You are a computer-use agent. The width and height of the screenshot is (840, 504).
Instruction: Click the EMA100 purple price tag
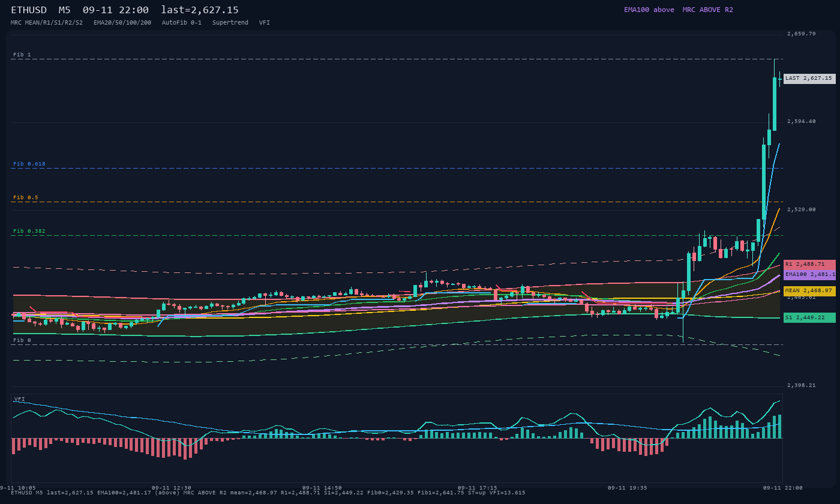click(809, 275)
